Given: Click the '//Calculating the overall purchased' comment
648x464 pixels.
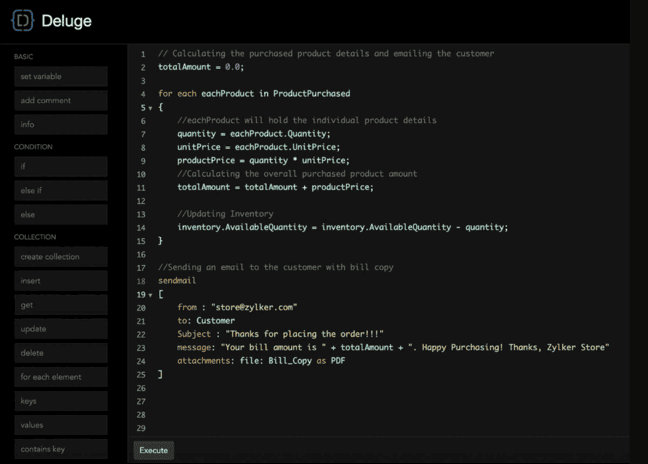Looking at the screenshot, I should click(297, 174).
